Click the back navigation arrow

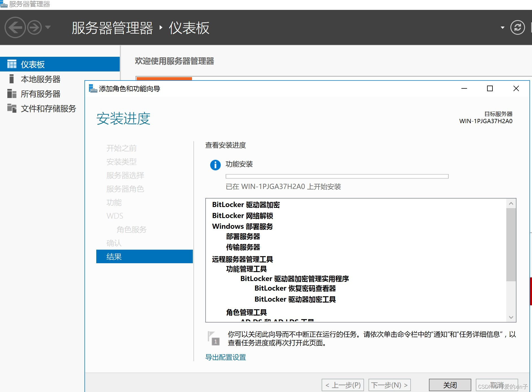click(x=15, y=27)
